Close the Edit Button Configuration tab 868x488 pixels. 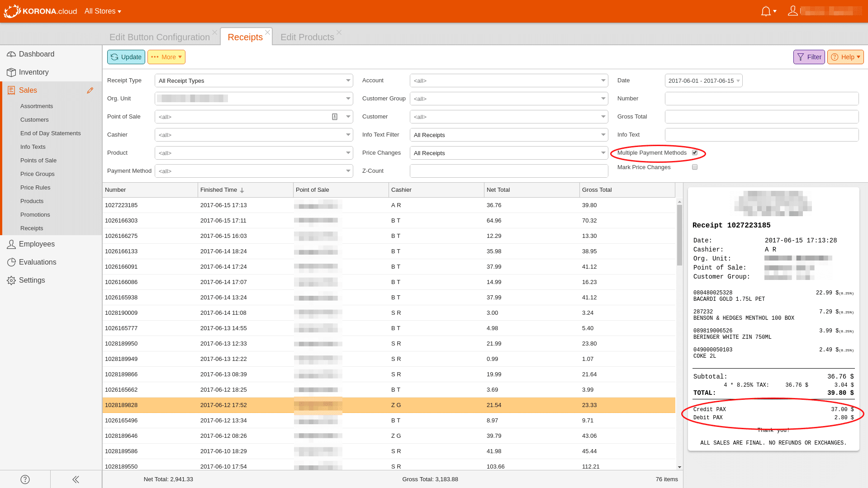[x=215, y=33]
